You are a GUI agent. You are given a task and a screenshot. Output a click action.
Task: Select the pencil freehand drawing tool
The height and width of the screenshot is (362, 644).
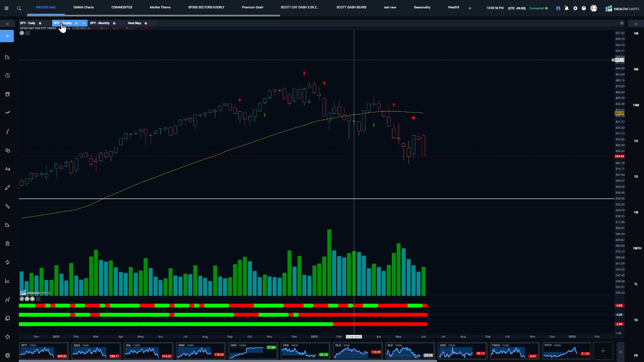click(x=7, y=188)
